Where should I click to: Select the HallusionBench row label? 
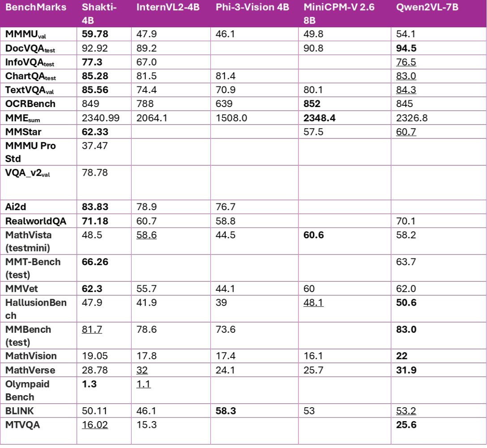(36, 309)
